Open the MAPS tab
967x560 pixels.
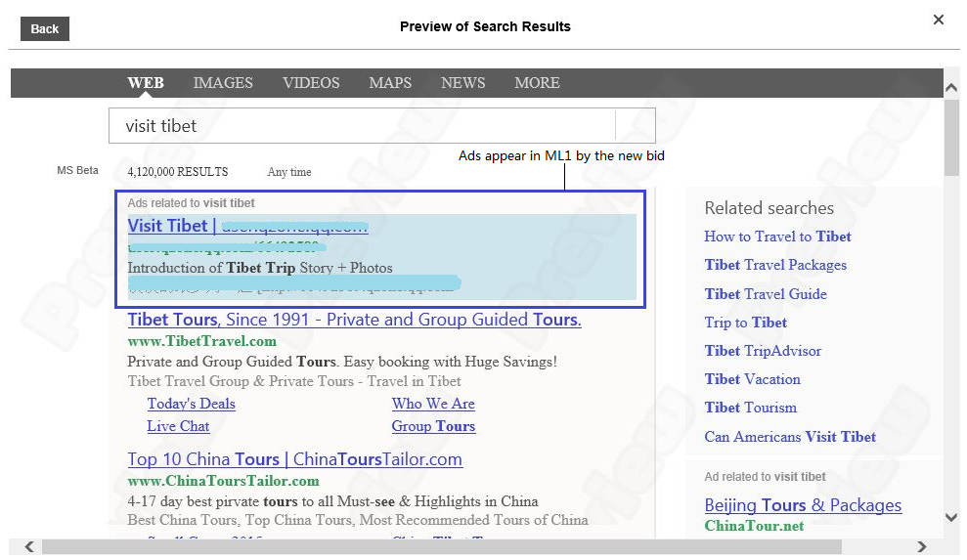[390, 83]
